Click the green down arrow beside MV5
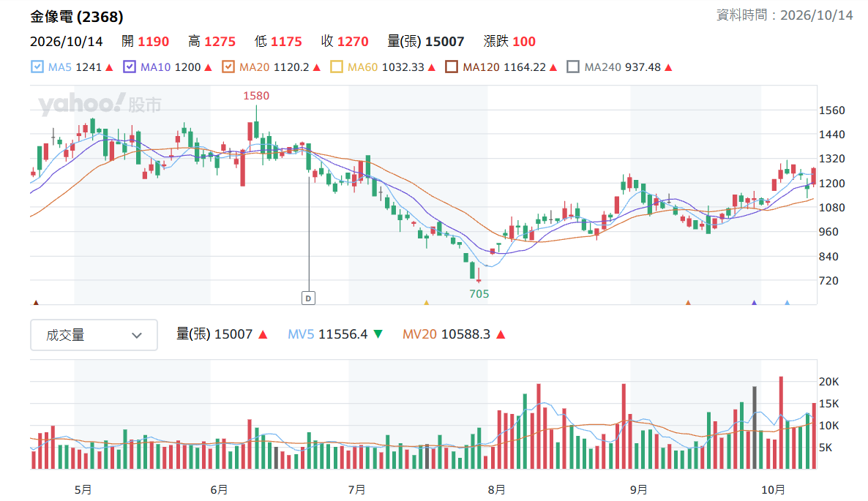 click(378, 334)
